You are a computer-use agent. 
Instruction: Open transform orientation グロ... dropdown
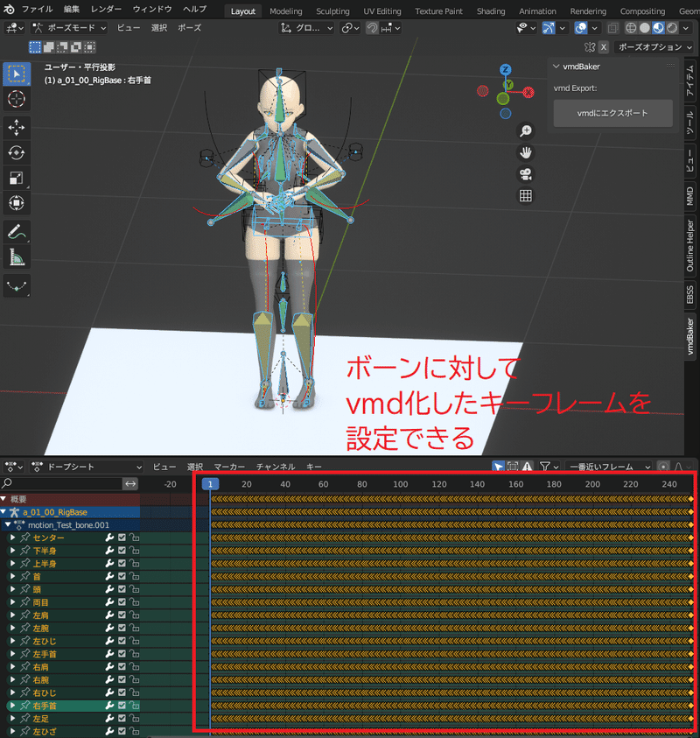click(307, 28)
